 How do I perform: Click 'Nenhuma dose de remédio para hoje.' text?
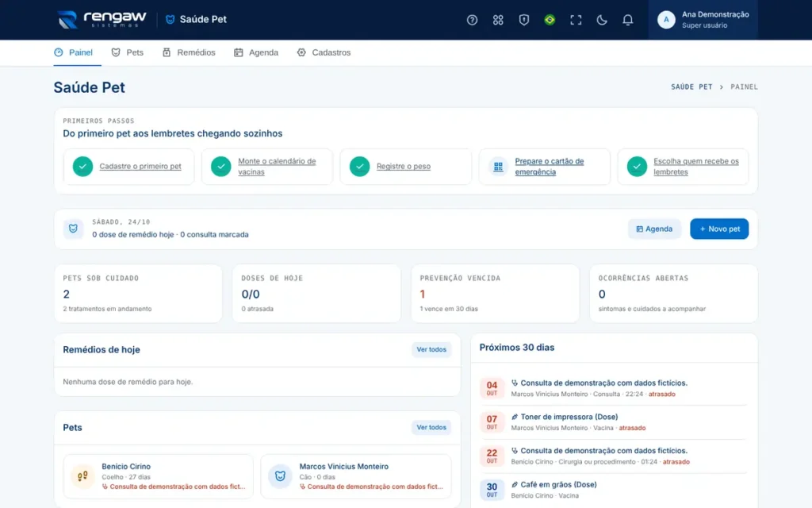point(128,382)
